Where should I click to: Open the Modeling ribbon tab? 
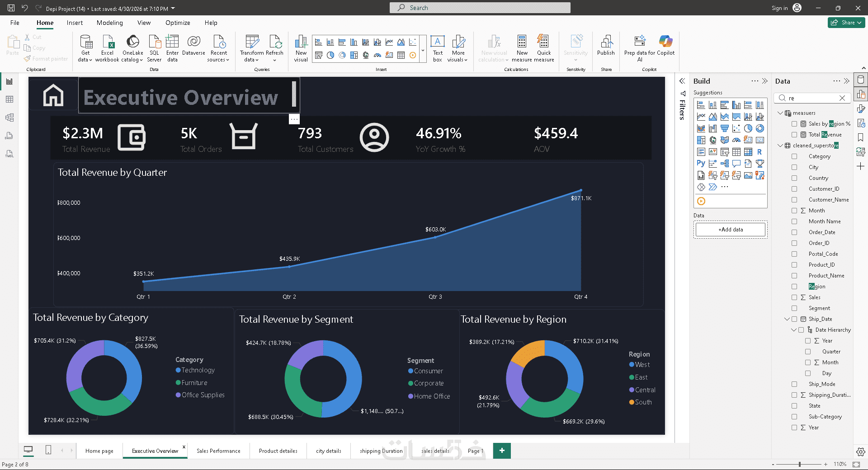pos(109,23)
